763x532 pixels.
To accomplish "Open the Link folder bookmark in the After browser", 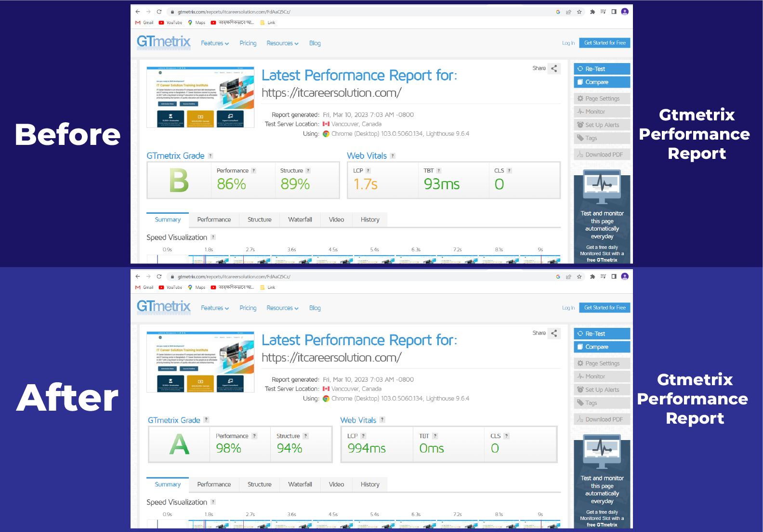I will click(x=268, y=287).
